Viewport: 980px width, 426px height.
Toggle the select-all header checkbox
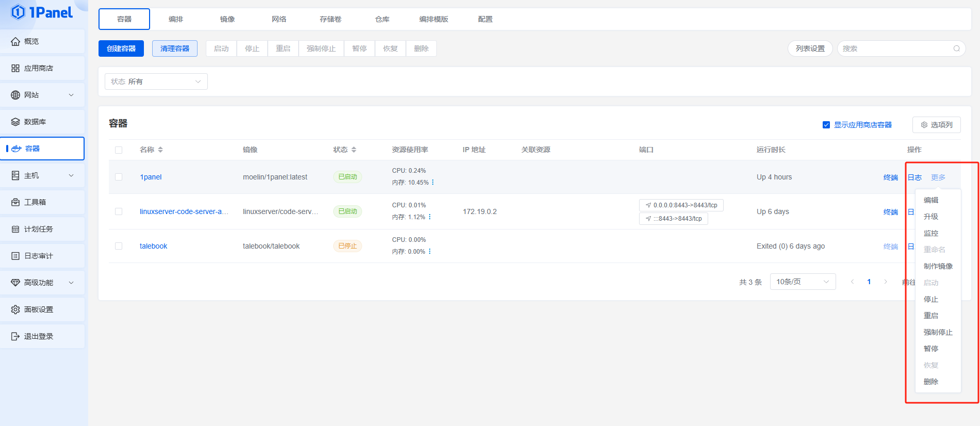coord(119,150)
